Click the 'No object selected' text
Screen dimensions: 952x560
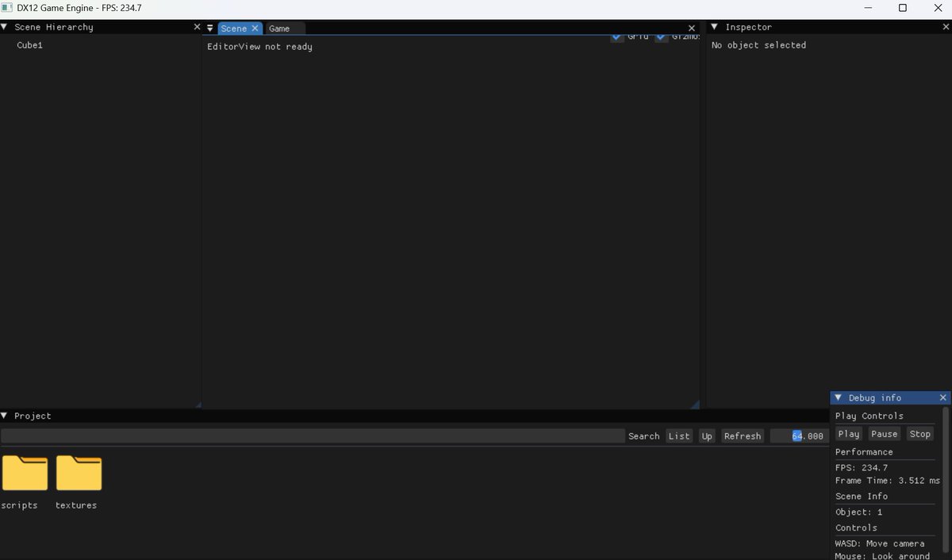point(758,45)
